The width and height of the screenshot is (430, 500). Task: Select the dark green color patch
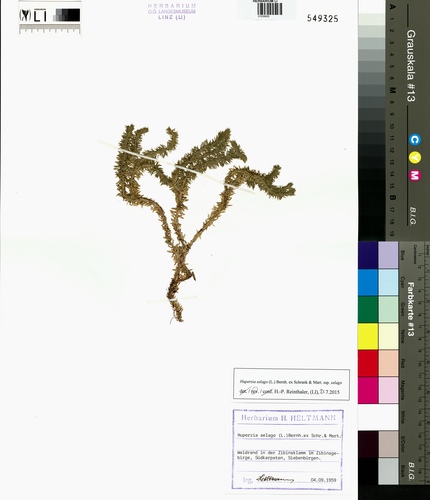[x=368, y=309]
